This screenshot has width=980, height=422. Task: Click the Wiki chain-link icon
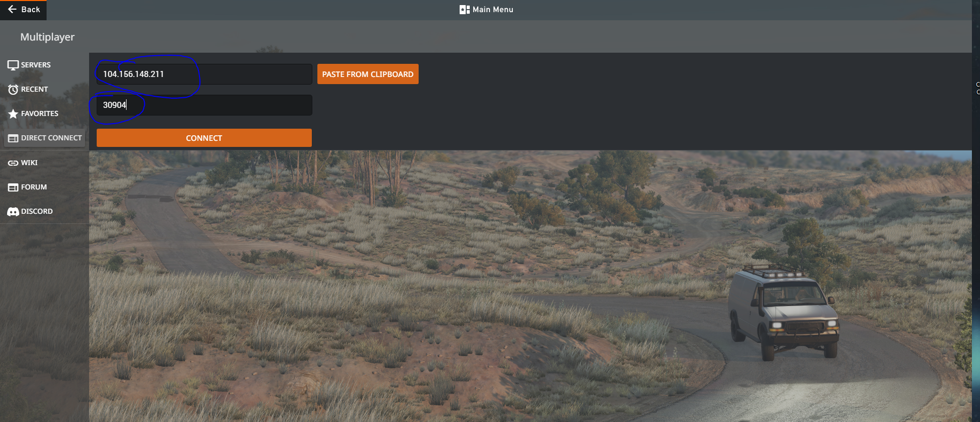[x=13, y=163]
